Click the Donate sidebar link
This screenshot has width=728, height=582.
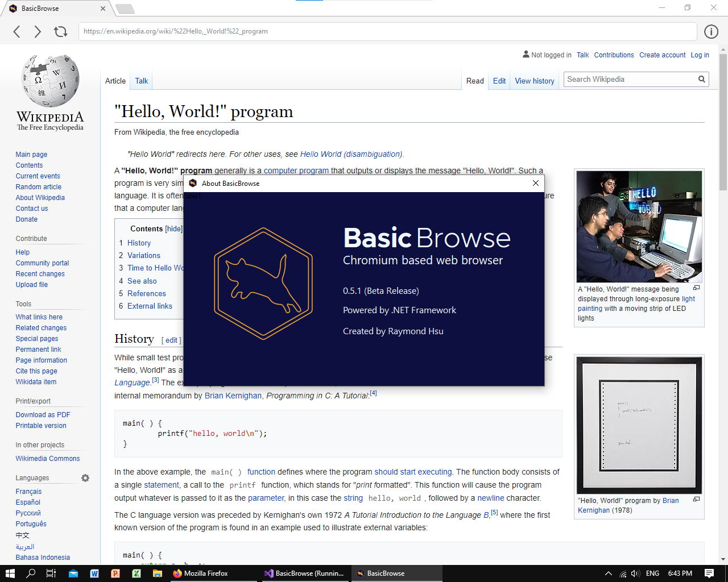[x=27, y=219]
